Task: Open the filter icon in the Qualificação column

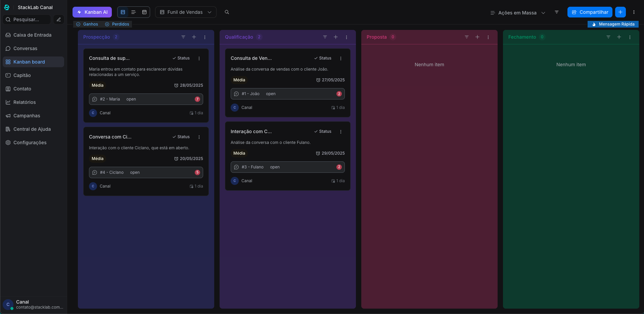Action: pos(325,37)
